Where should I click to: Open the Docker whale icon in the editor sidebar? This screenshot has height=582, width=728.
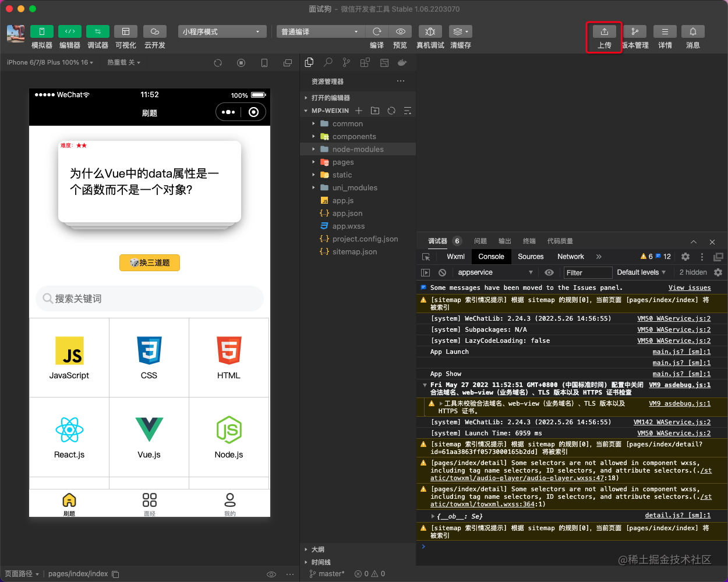coord(402,62)
